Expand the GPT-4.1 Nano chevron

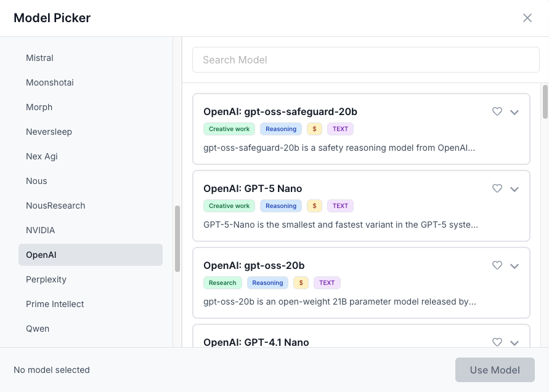(x=514, y=343)
